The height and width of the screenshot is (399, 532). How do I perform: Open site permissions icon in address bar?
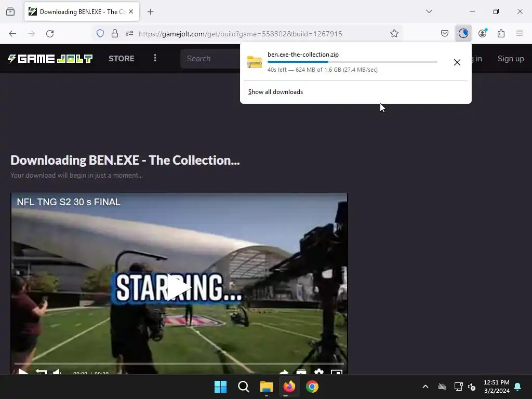pos(129,33)
